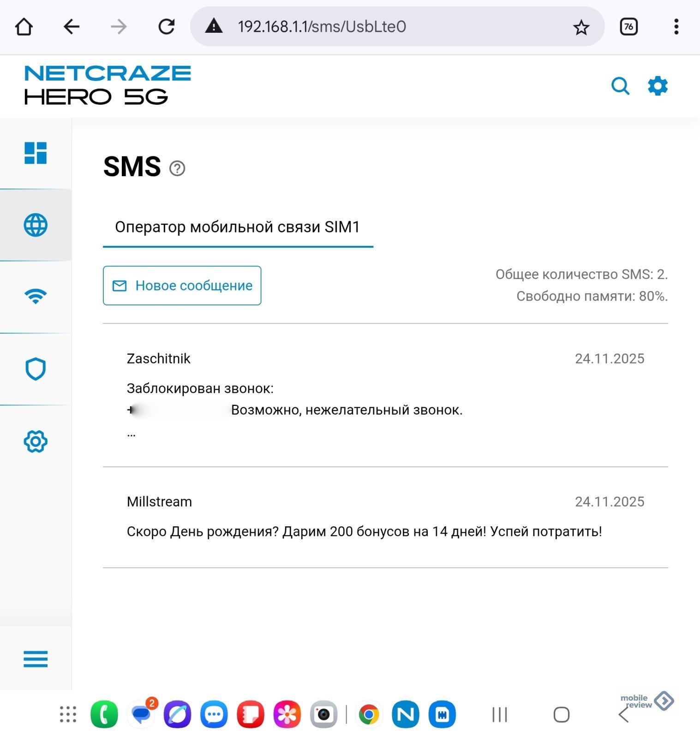The image size is (700, 738).
Task: Reload the page with the refresh button
Action: [167, 27]
